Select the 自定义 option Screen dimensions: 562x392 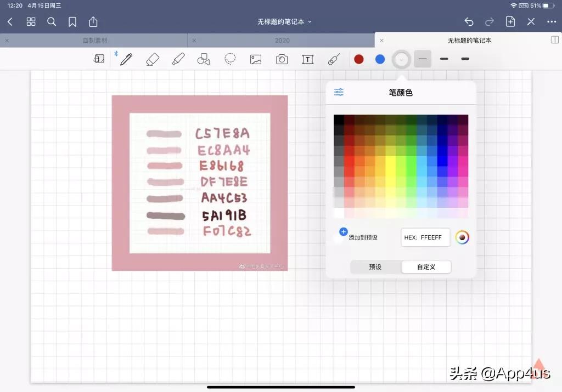426,267
